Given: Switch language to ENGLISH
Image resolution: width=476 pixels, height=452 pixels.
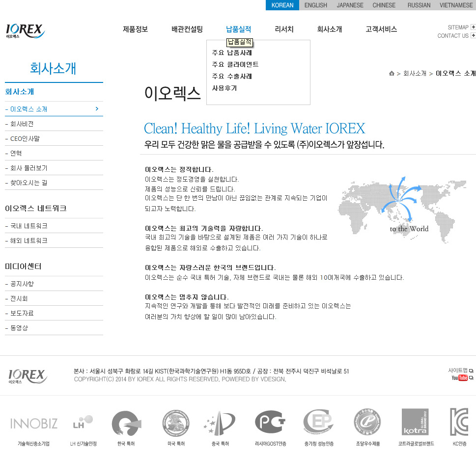Looking at the screenshot, I should [x=316, y=5].
